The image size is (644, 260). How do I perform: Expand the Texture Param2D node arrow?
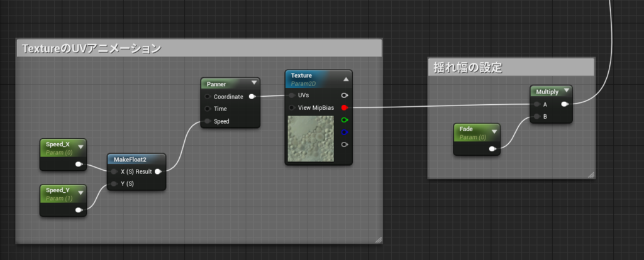click(x=346, y=79)
